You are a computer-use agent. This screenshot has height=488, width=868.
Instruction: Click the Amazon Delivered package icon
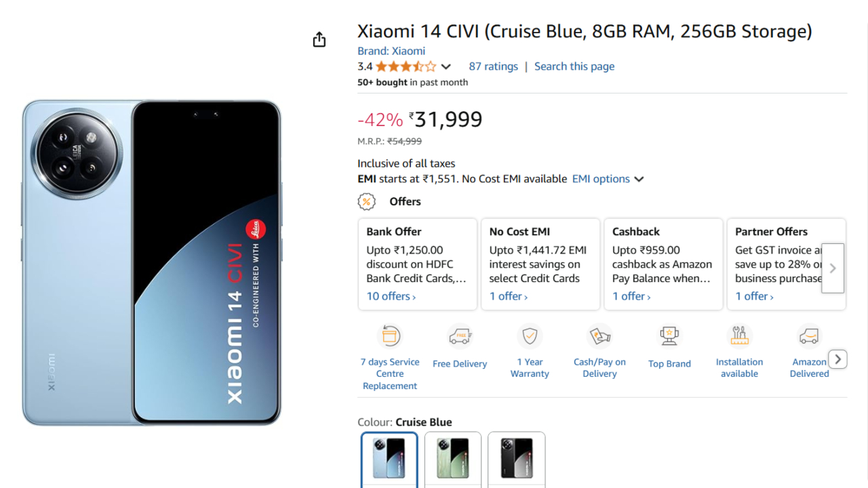click(x=809, y=336)
